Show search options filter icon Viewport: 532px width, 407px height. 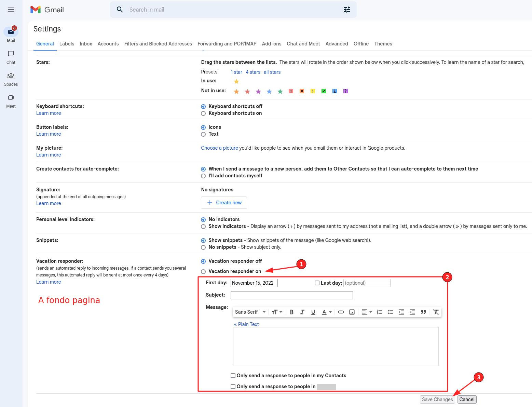[x=347, y=10]
